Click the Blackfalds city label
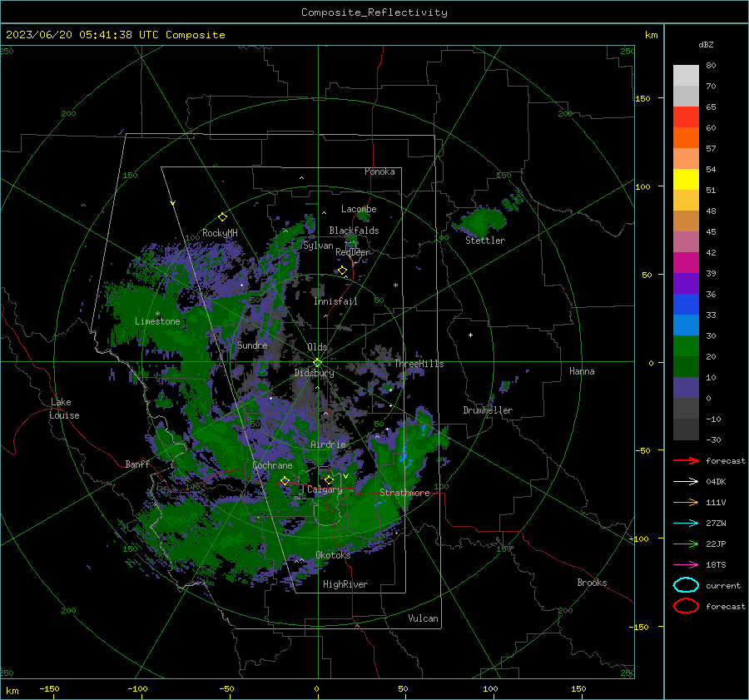This screenshot has width=749, height=700. [354, 231]
